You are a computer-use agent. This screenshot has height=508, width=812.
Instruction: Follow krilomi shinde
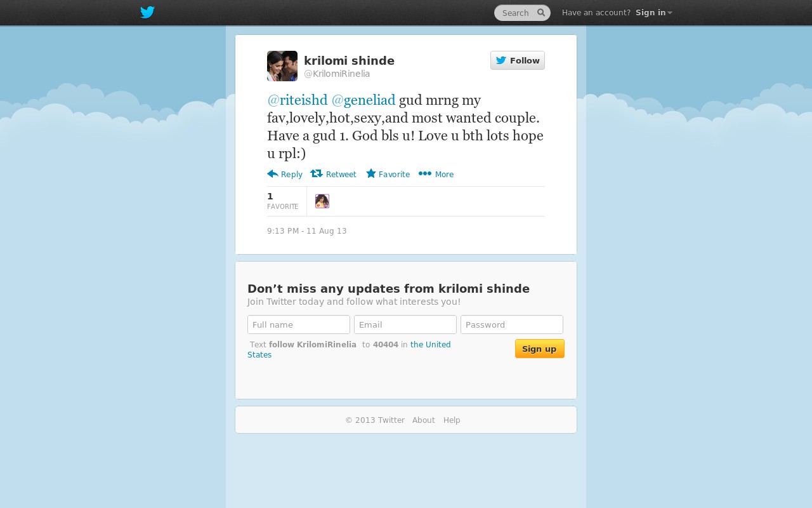pos(518,60)
